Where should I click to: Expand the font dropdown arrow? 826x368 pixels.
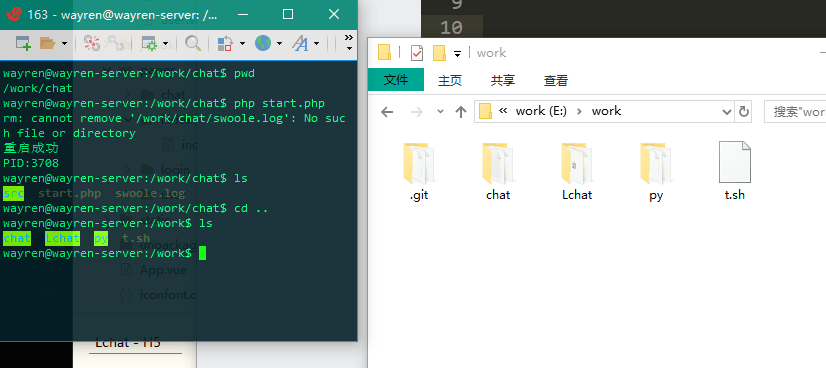(x=317, y=43)
